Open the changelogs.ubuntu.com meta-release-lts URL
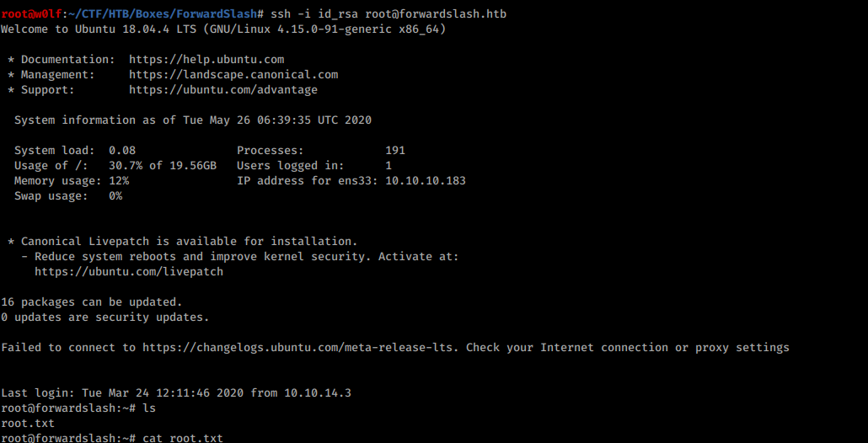The height and width of the screenshot is (443, 868). (301, 347)
